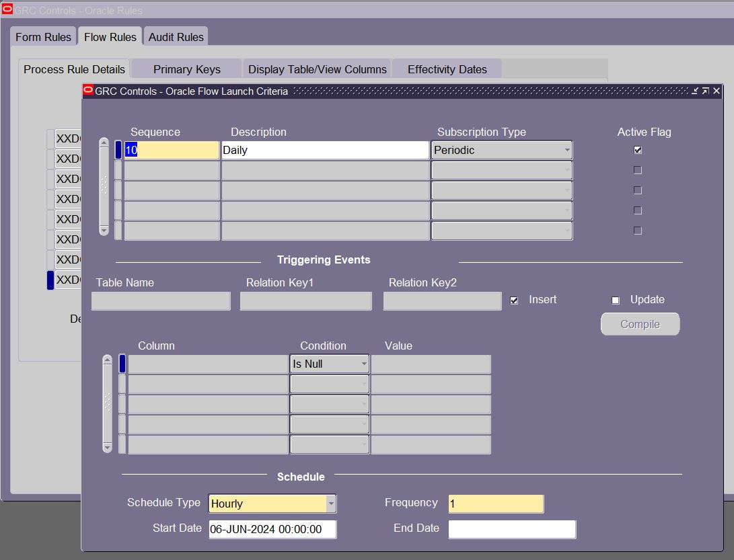Viewport: 734px width, 560px height.
Task: Switch to Audit Rules tab
Action: [176, 37]
